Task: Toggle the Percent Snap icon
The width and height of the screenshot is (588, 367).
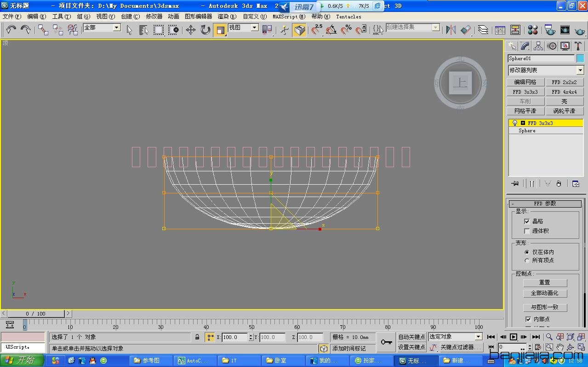Action: (346, 30)
